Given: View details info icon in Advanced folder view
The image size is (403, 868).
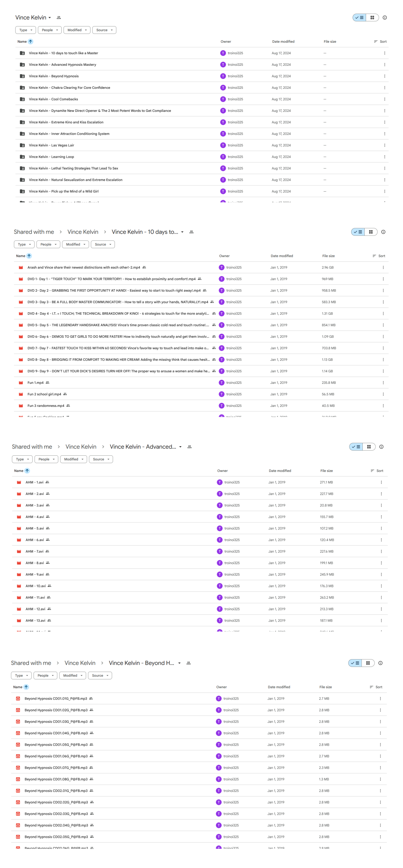Looking at the screenshot, I should coord(381,447).
